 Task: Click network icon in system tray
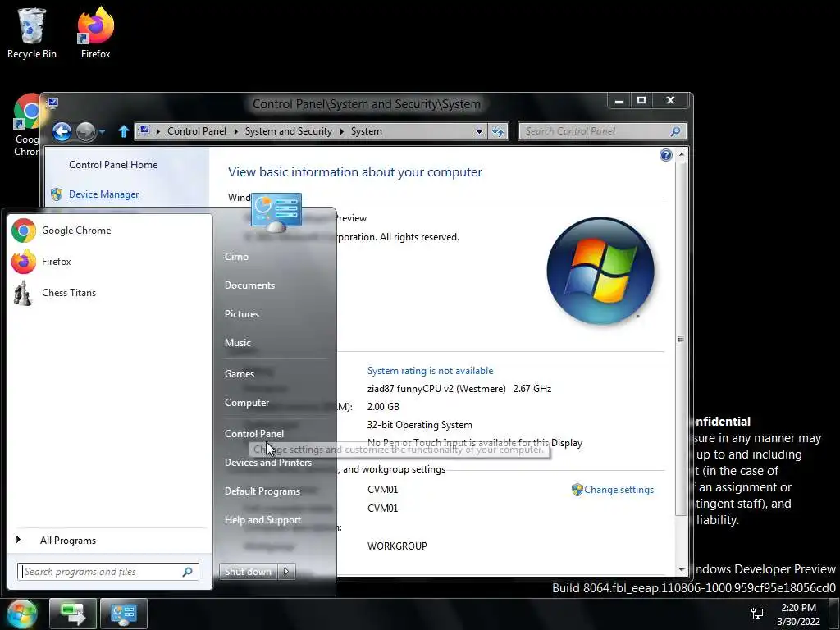(757, 614)
